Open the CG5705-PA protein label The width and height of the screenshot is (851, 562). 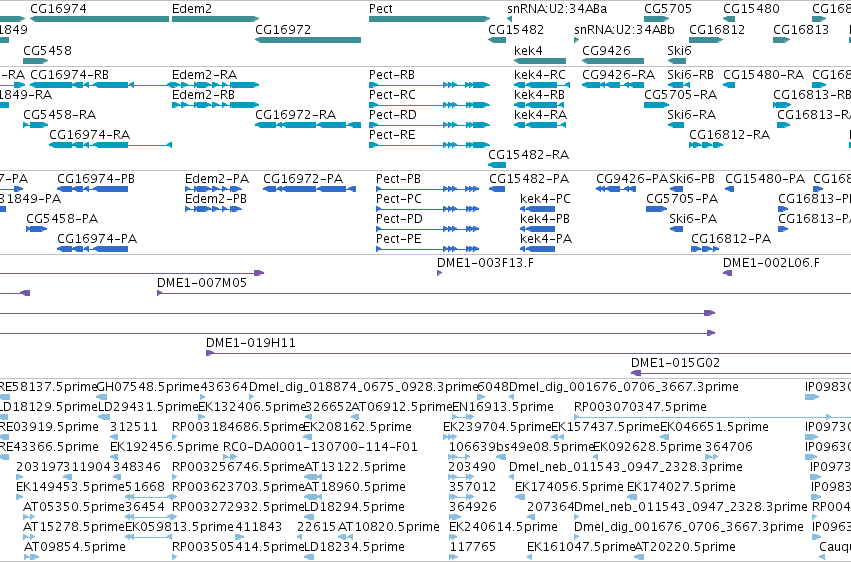[x=682, y=199]
